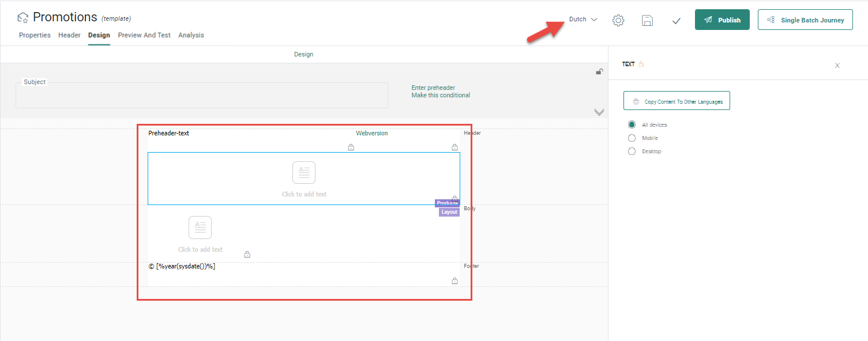
Task: Expand the subject section double chevron
Action: 599,112
